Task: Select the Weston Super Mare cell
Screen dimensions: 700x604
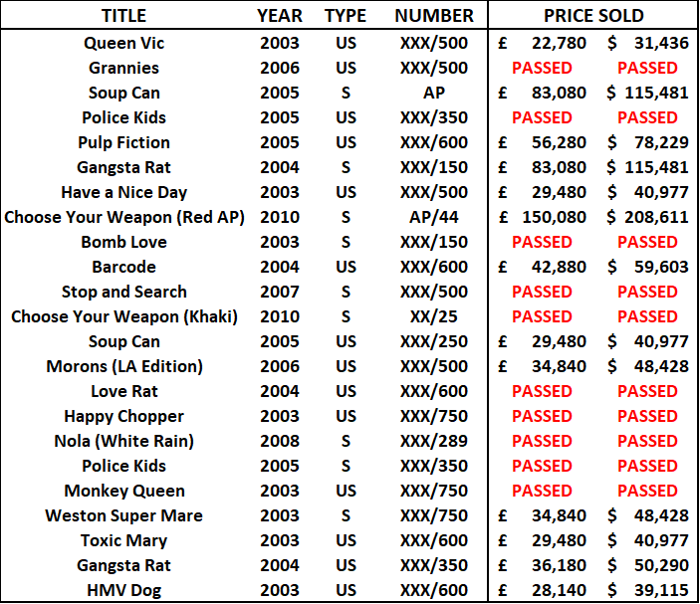Action: click(x=123, y=515)
